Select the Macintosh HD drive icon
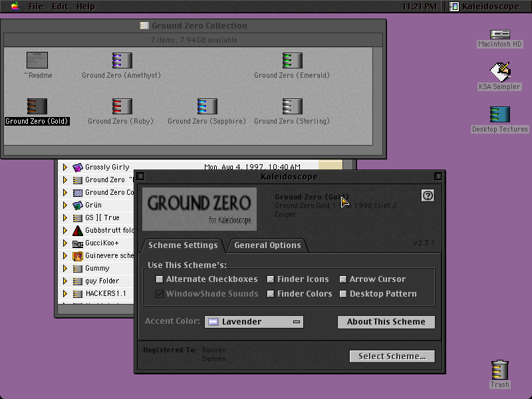The width and height of the screenshot is (532, 399). tap(500, 35)
